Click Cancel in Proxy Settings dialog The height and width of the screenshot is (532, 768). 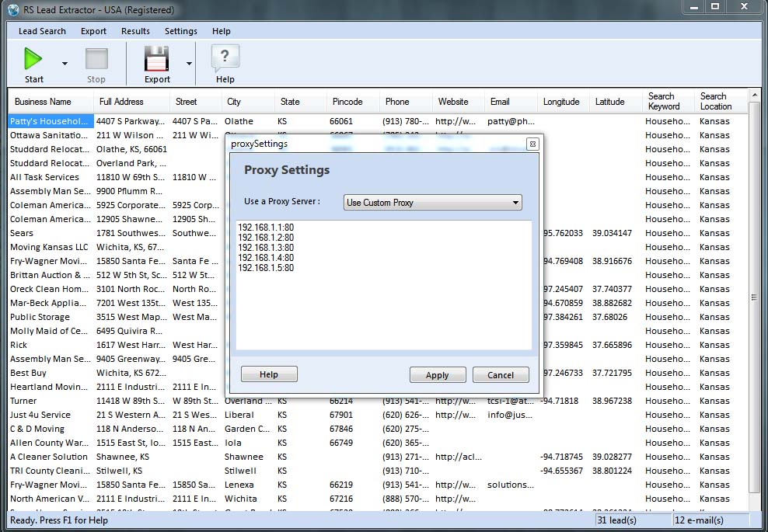click(501, 375)
